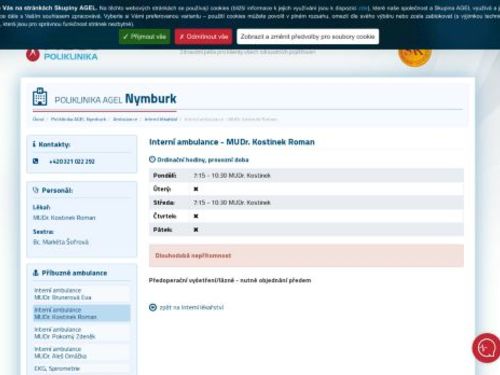The image size is (500, 375).
Task: Click clock icon beside Ordinační hodiny
Action: point(152,160)
